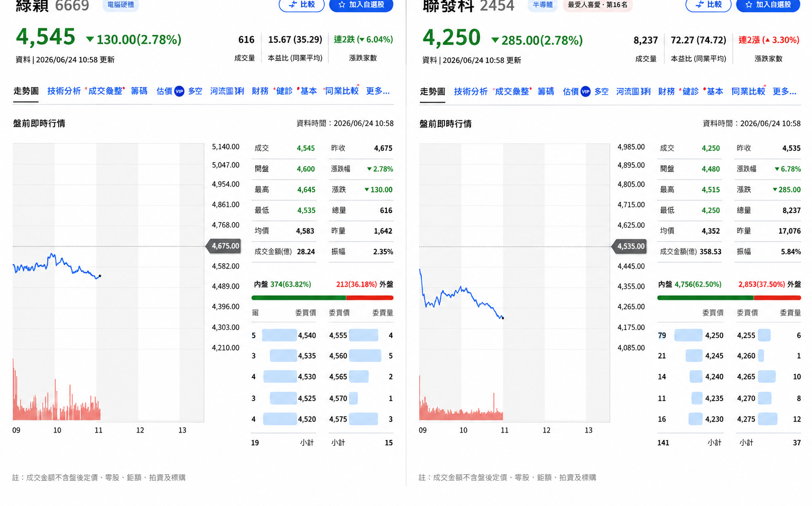Open 多空 tab in 聯發科 panel
Screen dimensions: 812x506
point(602,91)
